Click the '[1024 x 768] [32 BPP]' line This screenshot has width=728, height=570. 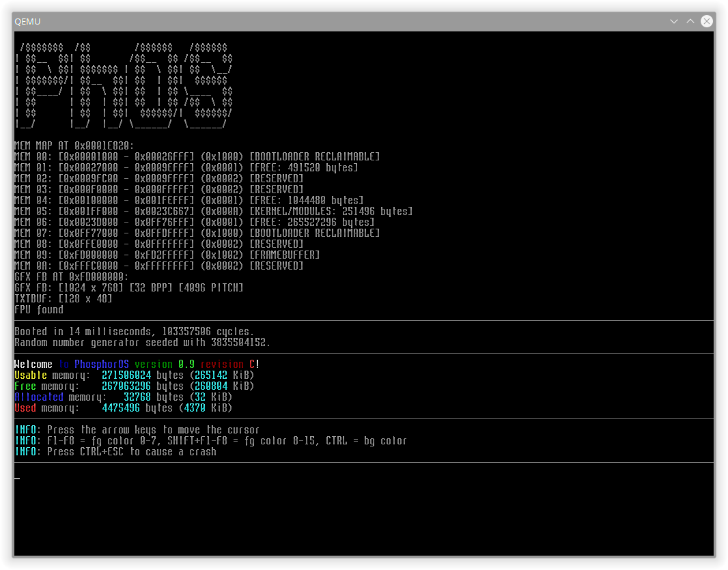(x=128, y=287)
